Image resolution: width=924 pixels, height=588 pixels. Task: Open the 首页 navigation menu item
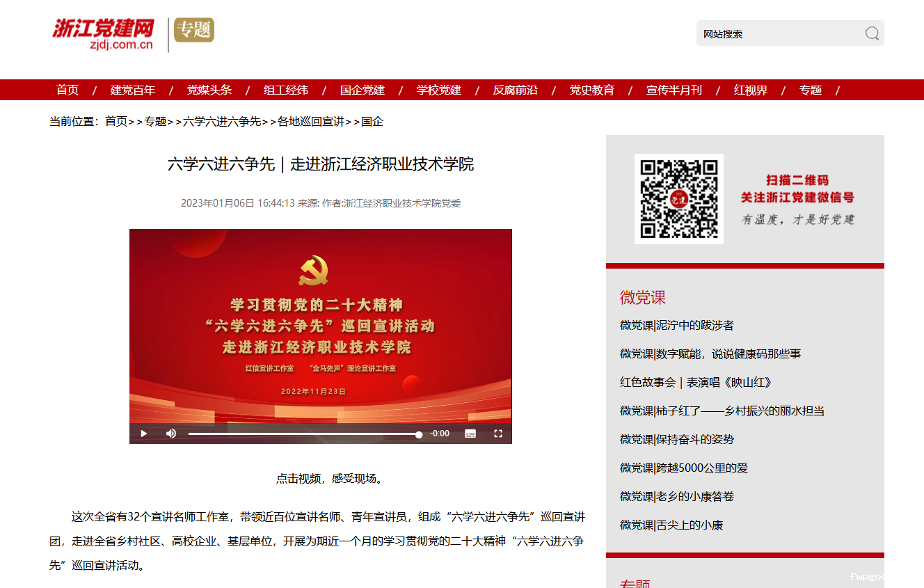67,90
